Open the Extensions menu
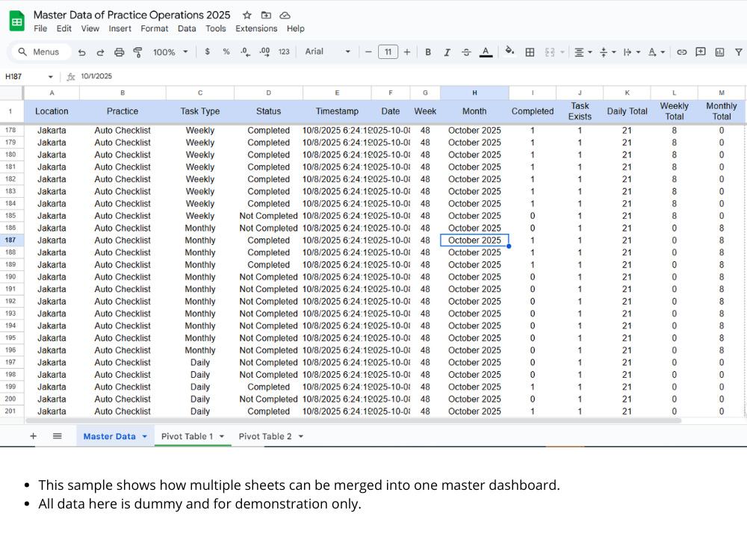Viewport: 747px width, 560px height. pyautogui.click(x=256, y=28)
